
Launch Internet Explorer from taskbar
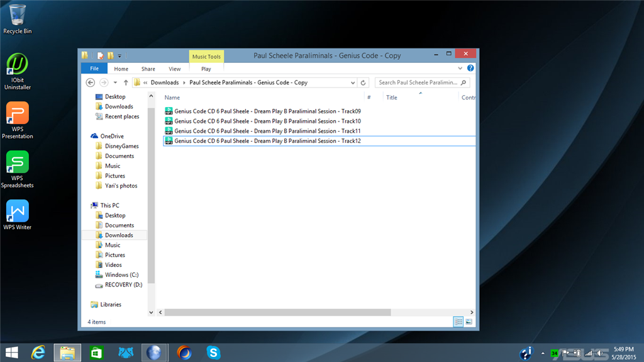pos(38,353)
